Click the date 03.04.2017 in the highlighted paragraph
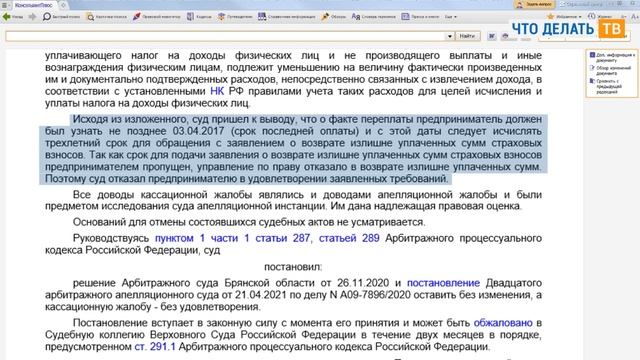 point(198,131)
